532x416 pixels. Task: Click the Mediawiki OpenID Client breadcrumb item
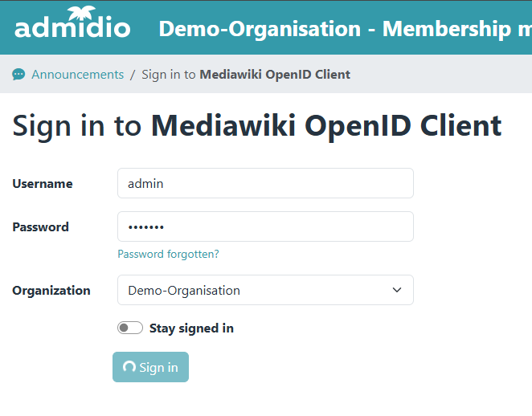(x=275, y=75)
